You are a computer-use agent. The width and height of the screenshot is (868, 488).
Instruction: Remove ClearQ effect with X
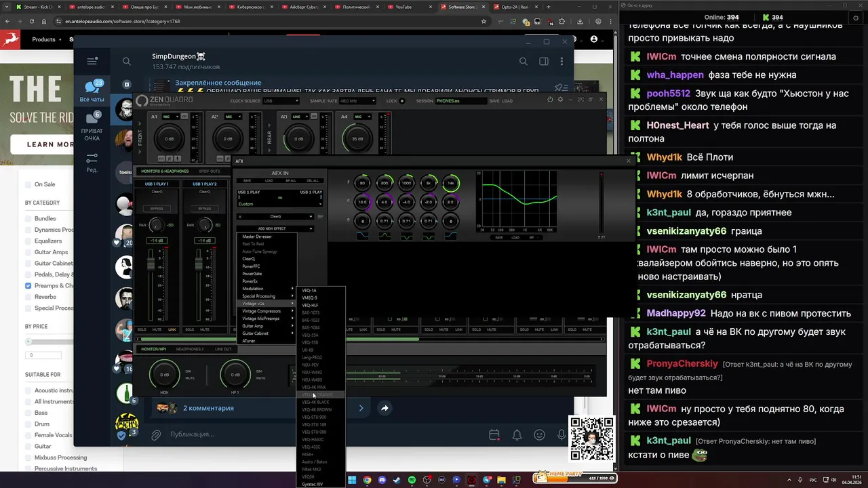tap(240, 217)
